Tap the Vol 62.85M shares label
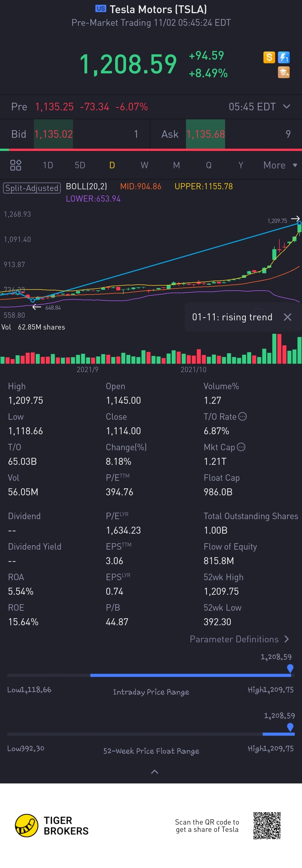The height and width of the screenshot is (868, 302). [33, 327]
